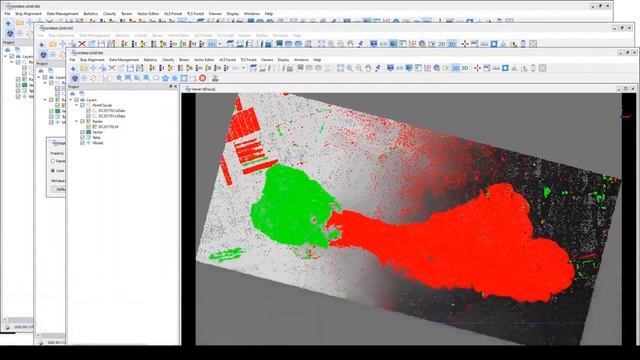
Task: Click the default button in the partial dialog
Action: (x=59, y=189)
